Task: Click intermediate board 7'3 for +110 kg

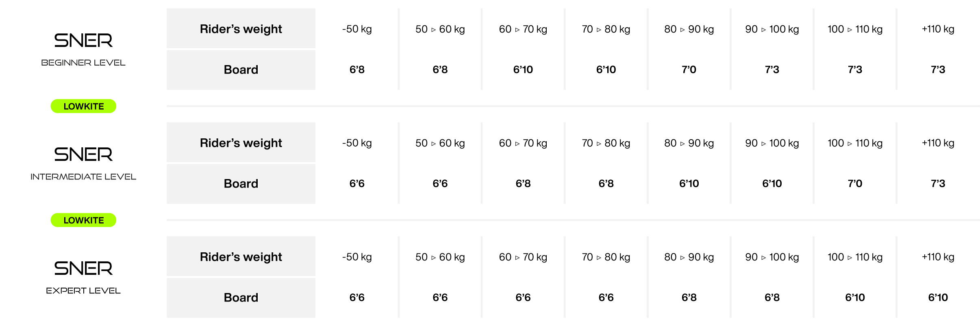Action: (938, 184)
